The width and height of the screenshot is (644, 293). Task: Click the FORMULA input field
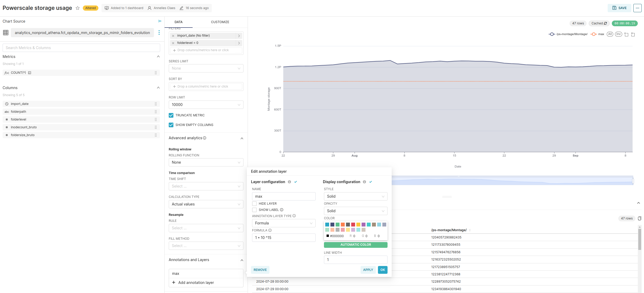284,238
